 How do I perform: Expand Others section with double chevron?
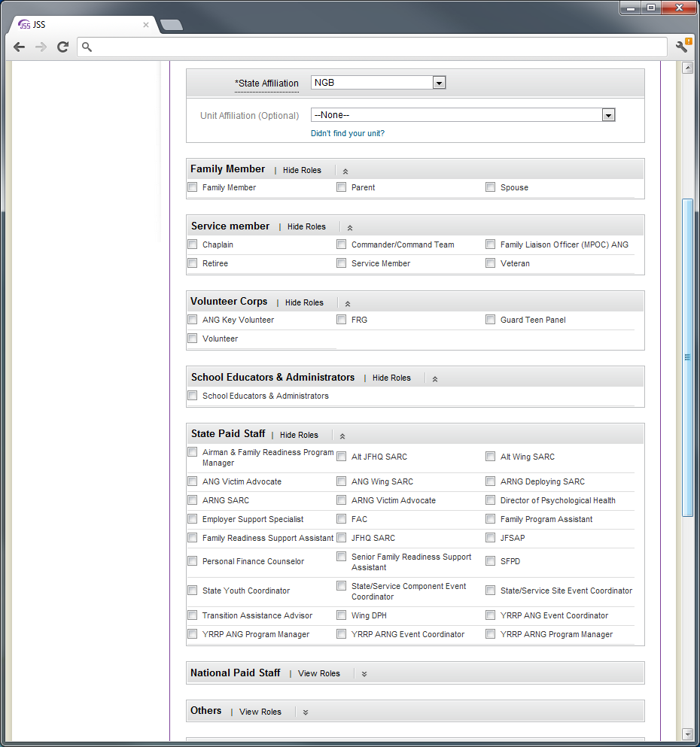point(306,712)
